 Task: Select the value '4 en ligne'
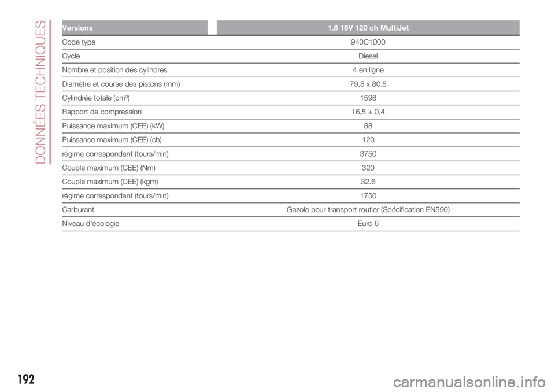pyautogui.click(x=368, y=70)
